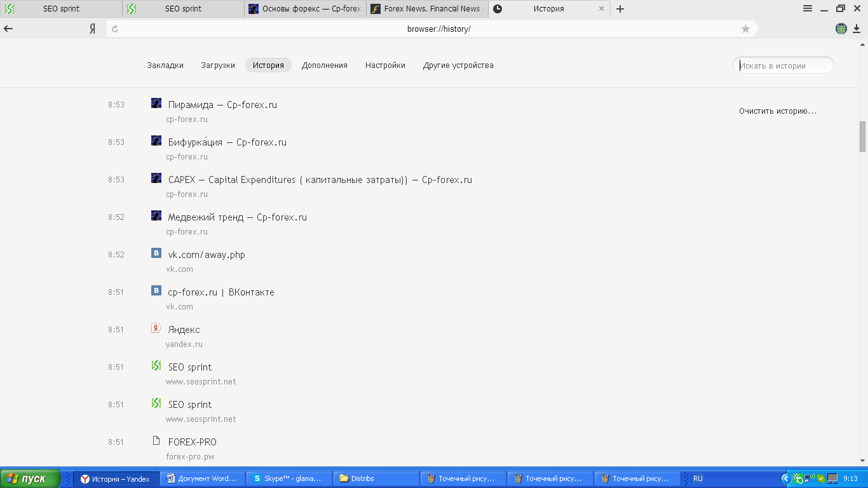This screenshot has width=868, height=488.
Task: Open the cp-forex.ru | ВКонтакте history entry
Action: pos(221,292)
